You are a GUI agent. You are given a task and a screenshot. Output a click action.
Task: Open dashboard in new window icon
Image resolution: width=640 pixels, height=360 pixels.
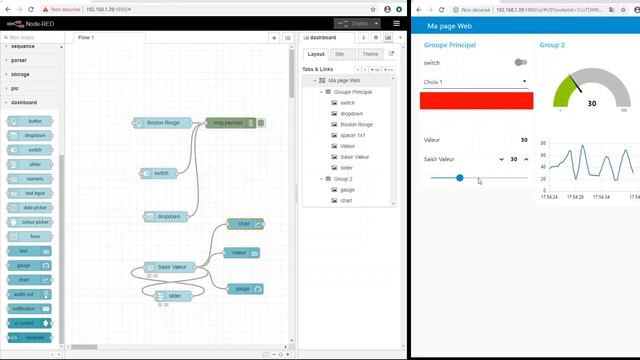pos(391,54)
